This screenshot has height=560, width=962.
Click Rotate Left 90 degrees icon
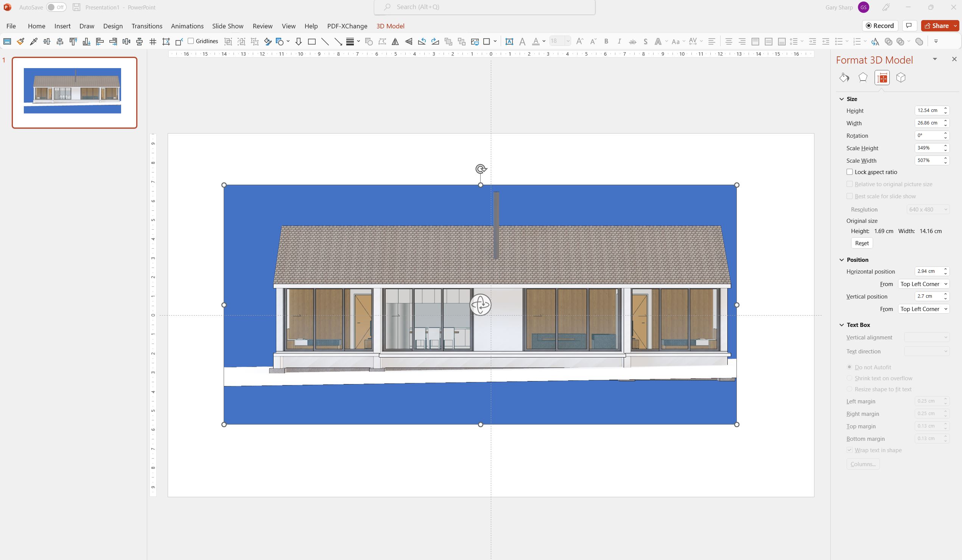pyautogui.click(x=422, y=41)
